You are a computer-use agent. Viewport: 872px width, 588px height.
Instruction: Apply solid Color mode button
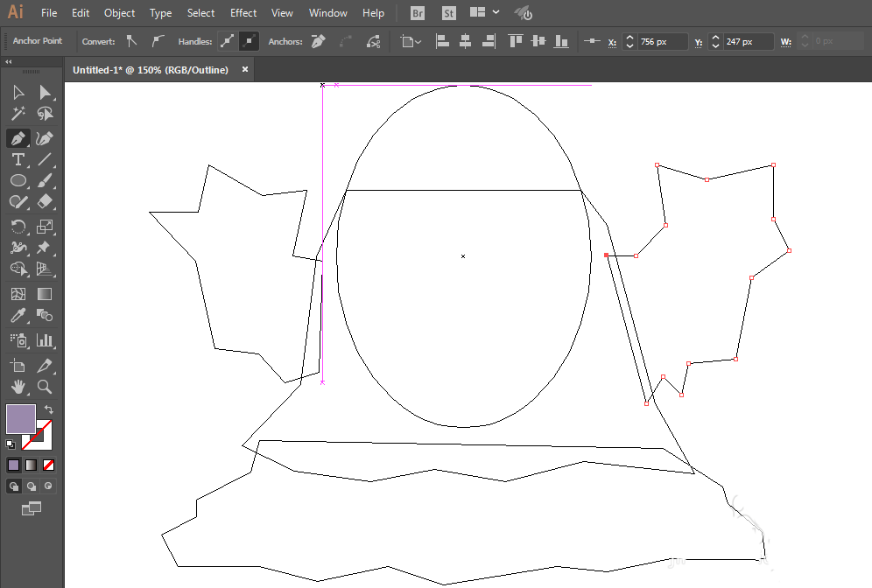[13, 465]
